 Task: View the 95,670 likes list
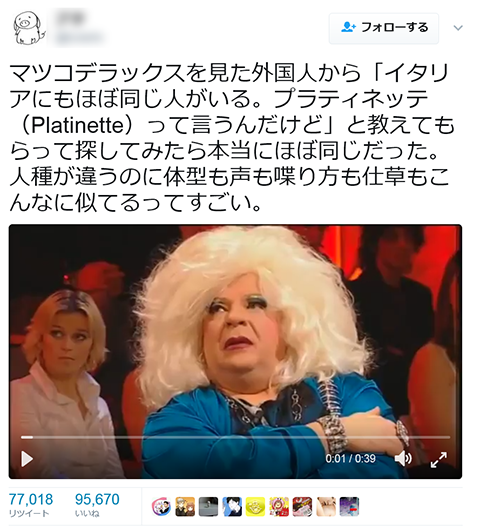tap(97, 505)
